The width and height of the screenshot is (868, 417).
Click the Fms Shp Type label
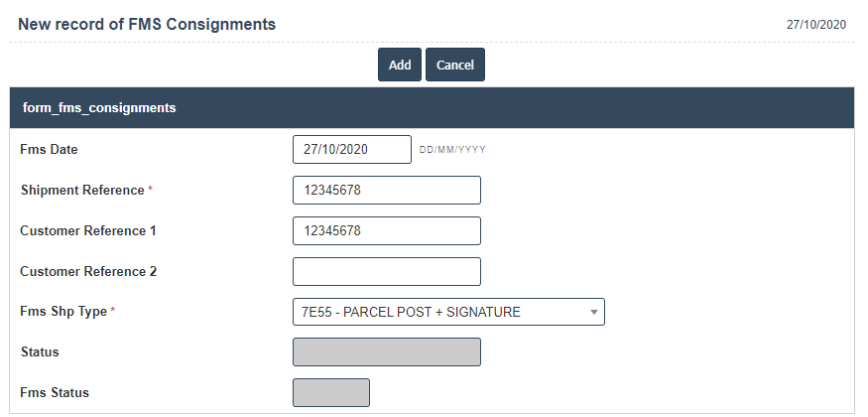[63, 312]
